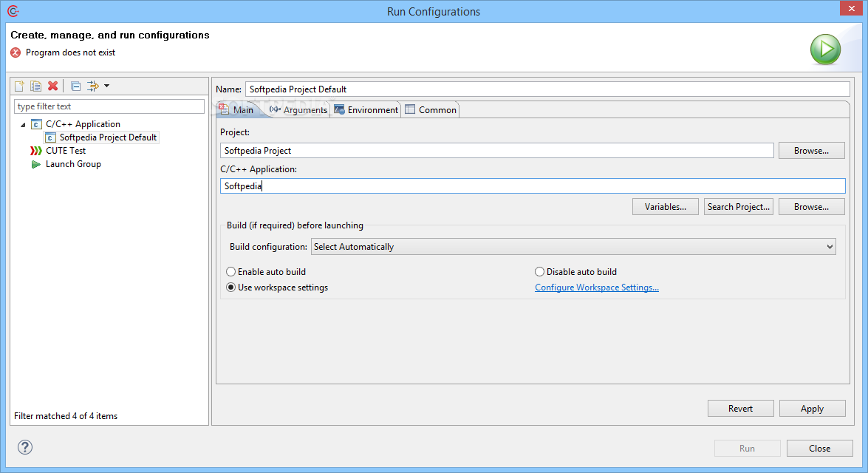Select Launch Group configuration type
The height and width of the screenshot is (473, 868).
[73, 164]
